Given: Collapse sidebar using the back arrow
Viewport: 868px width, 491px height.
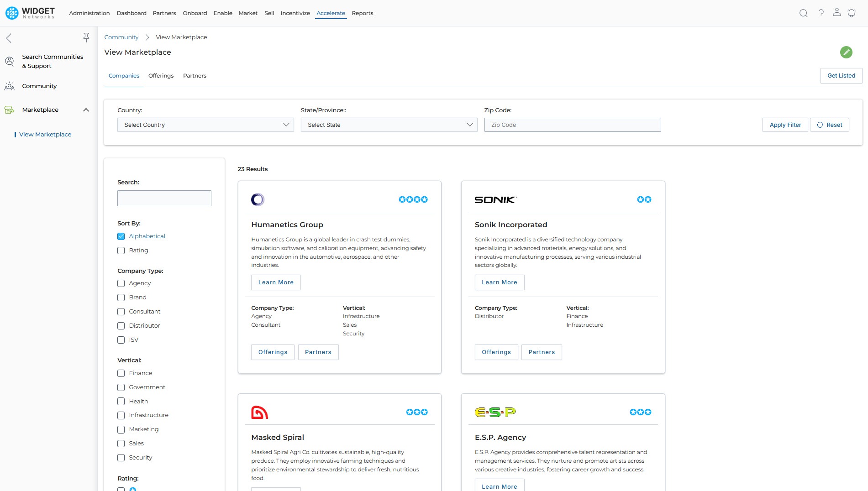Looking at the screenshot, I should pos(9,38).
